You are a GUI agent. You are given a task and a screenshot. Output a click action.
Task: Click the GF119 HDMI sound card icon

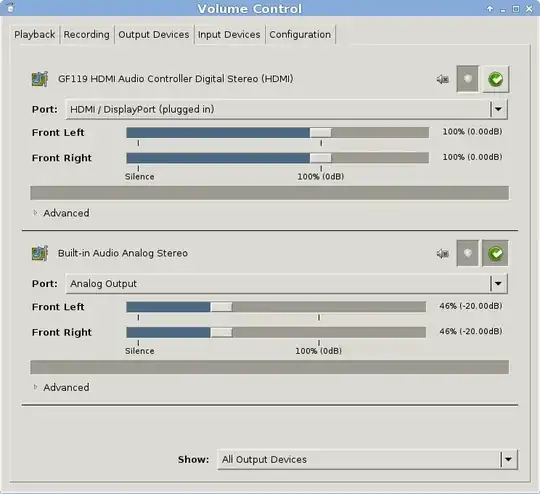(40, 79)
